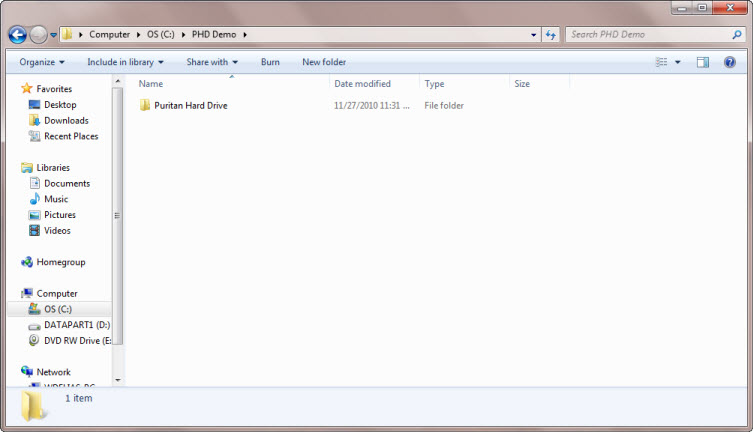Viewport: 753px width, 432px height.
Task: Toggle the preview pane icon
Action: click(703, 62)
